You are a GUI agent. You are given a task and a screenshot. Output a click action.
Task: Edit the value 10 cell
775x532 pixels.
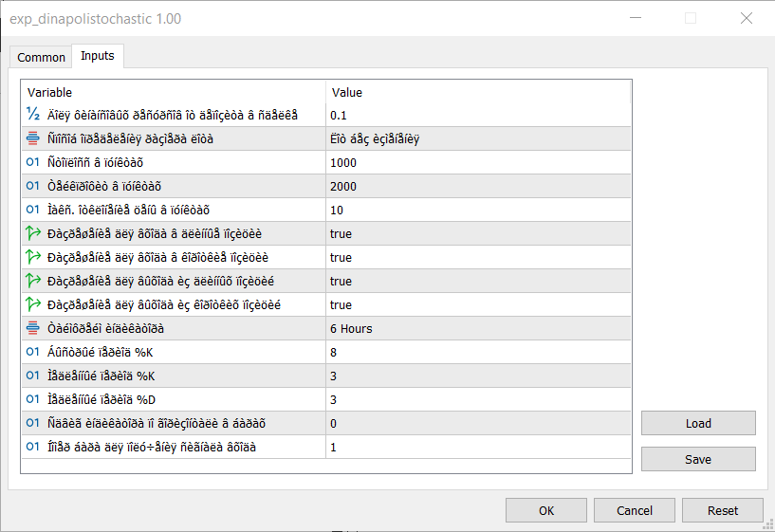[478, 210]
